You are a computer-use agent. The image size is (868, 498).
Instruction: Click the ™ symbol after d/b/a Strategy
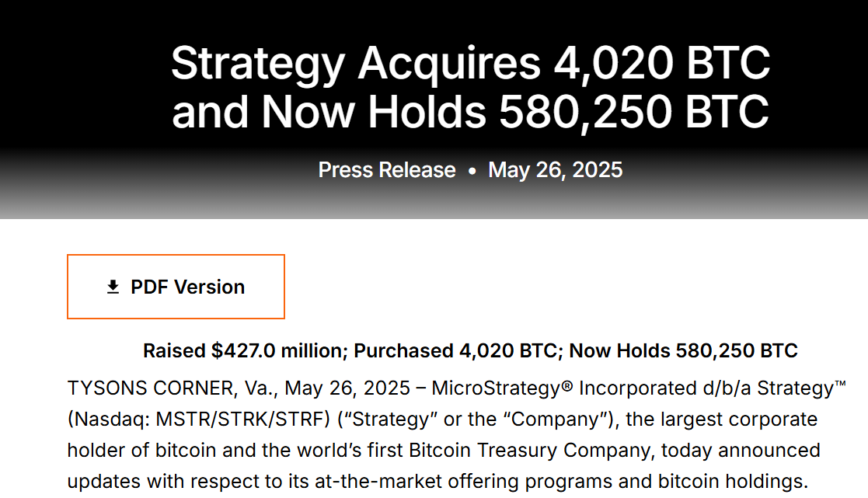pos(840,384)
